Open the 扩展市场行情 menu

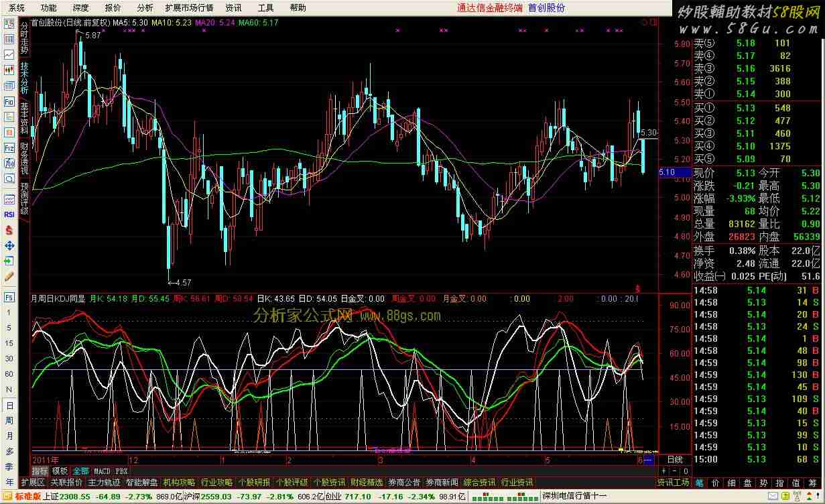pyautogui.click(x=189, y=8)
